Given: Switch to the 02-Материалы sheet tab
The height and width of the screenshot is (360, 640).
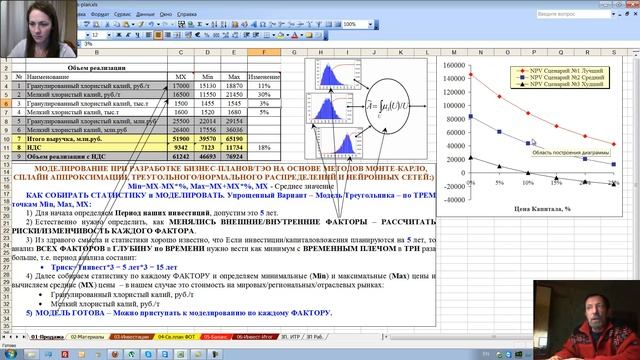Looking at the screenshot, I should click(x=88, y=337).
